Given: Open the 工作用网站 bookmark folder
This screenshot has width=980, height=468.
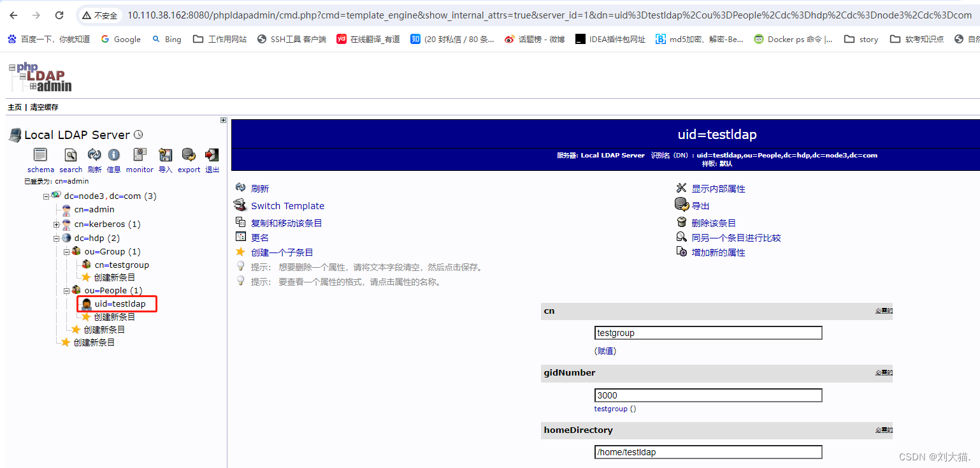Looking at the screenshot, I should [x=220, y=39].
